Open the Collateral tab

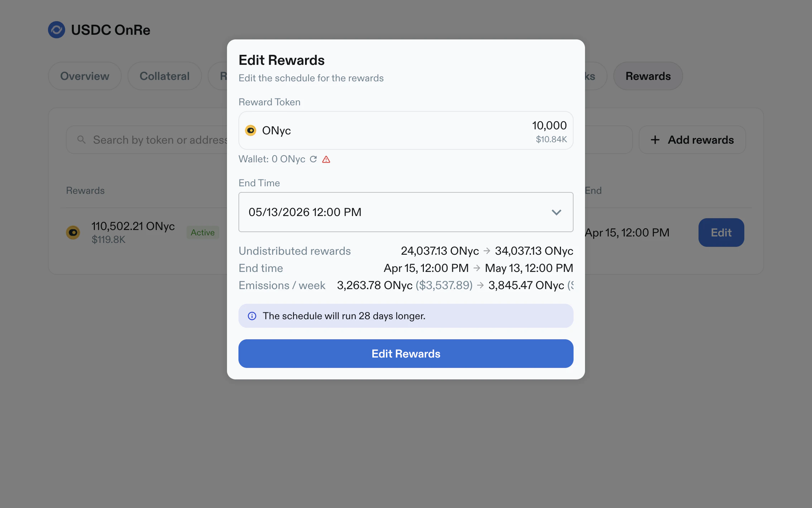point(164,76)
